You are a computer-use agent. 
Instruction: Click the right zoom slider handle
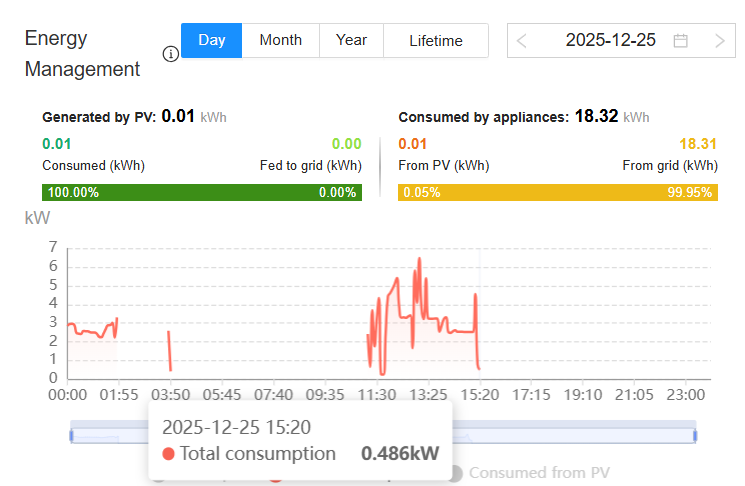click(695, 435)
